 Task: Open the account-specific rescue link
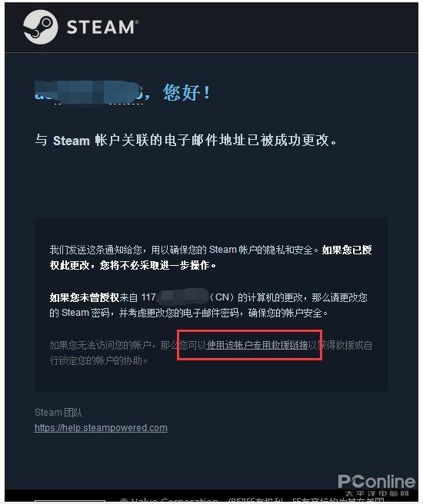[x=258, y=345]
